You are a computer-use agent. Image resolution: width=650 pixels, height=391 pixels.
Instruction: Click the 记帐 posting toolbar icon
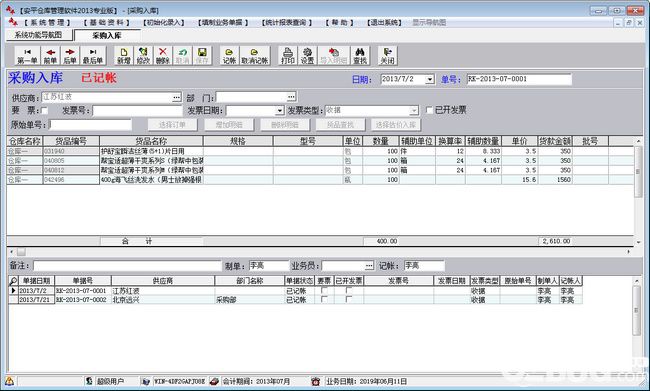(x=229, y=56)
